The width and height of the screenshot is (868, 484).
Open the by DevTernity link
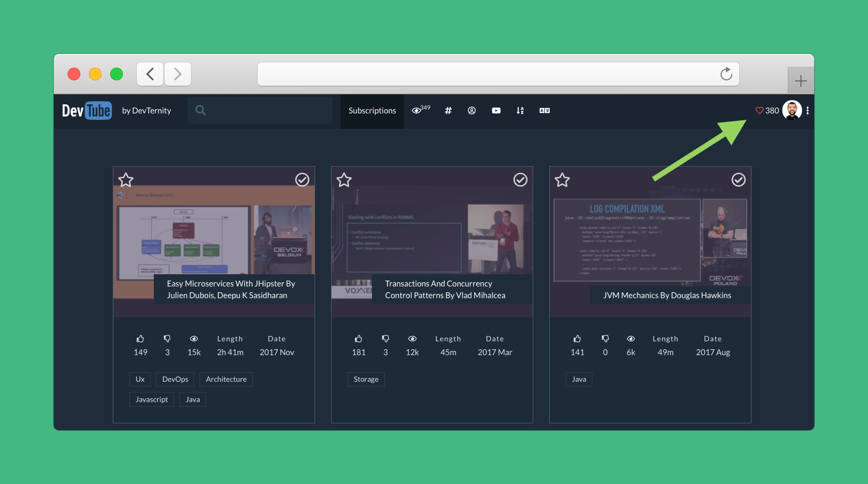coord(146,111)
